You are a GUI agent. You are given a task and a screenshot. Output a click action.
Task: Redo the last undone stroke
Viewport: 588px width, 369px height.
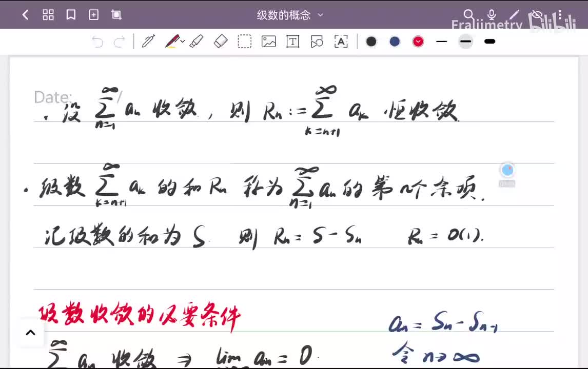point(119,42)
